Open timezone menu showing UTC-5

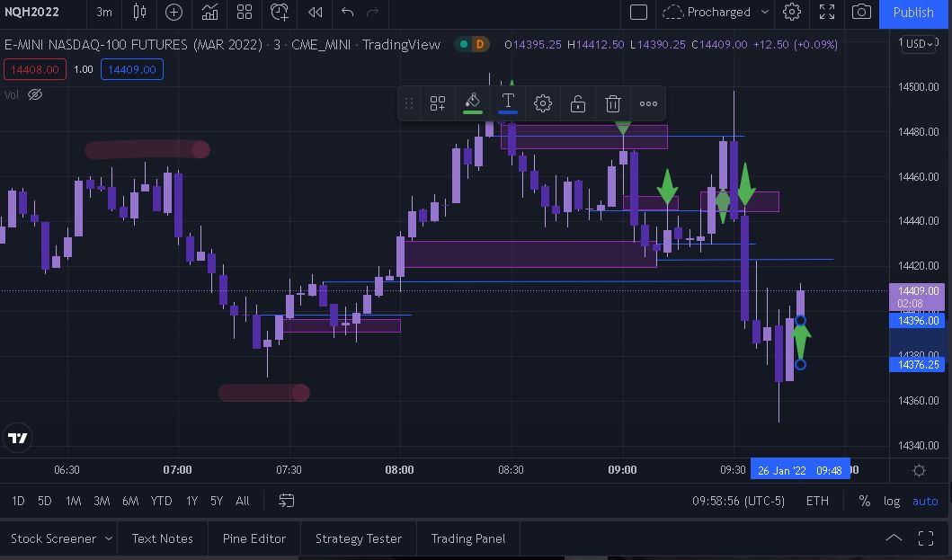pyautogui.click(x=738, y=501)
